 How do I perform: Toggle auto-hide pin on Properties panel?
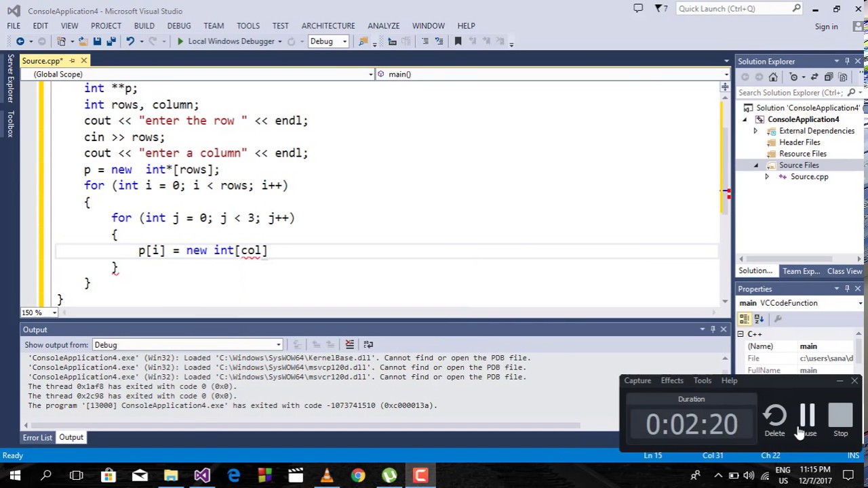coord(847,289)
